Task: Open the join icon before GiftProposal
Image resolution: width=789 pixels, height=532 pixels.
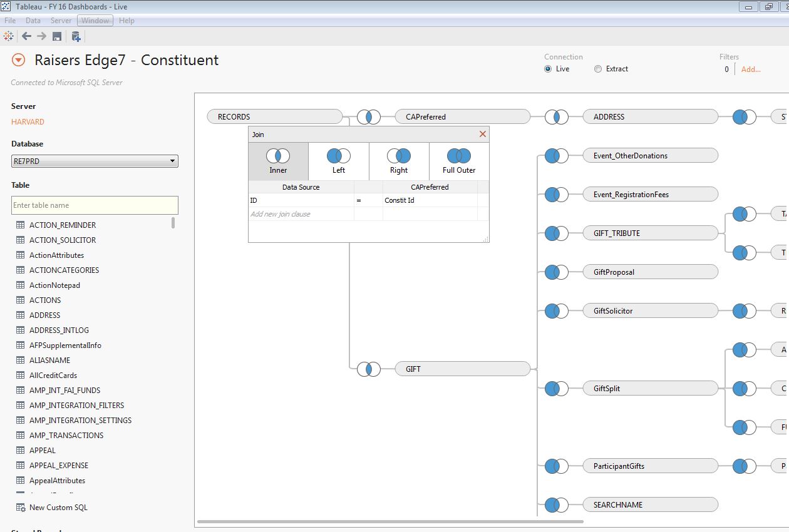Action: 557,272
